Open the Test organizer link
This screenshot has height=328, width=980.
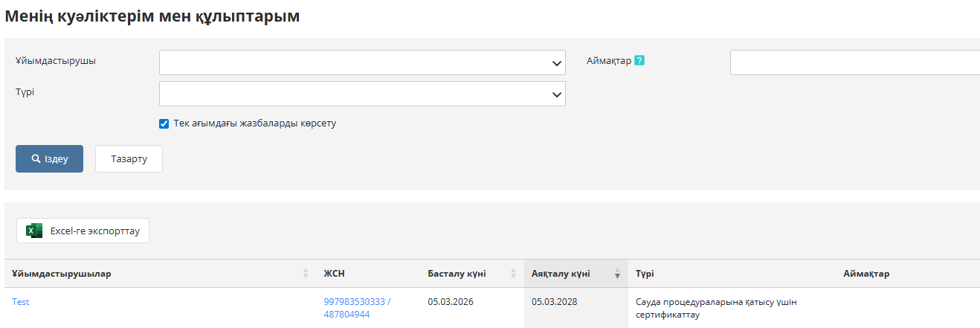(x=21, y=302)
